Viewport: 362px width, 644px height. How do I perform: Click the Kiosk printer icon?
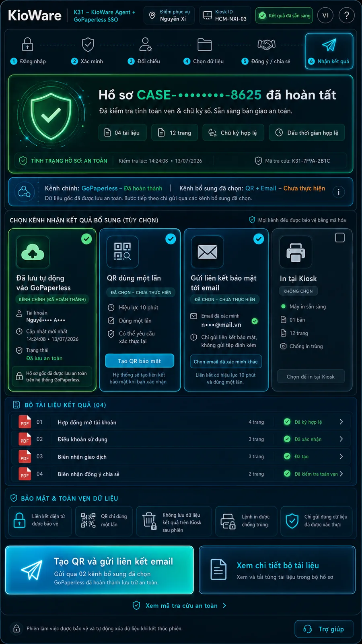pos(296,253)
